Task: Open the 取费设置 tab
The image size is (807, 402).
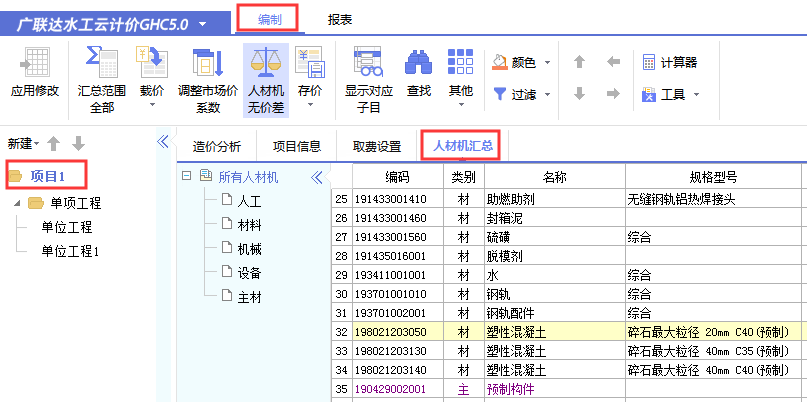Action: tap(377, 147)
